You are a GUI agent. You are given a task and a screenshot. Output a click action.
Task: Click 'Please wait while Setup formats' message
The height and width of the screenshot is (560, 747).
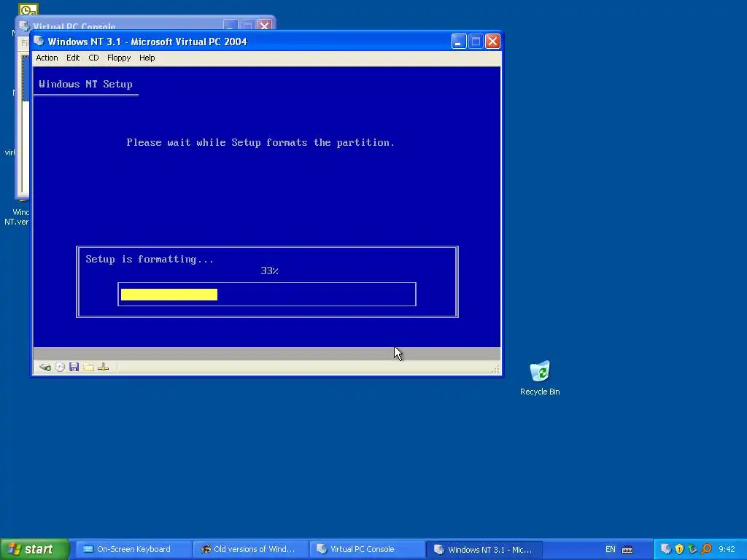(x=260, y=142)
